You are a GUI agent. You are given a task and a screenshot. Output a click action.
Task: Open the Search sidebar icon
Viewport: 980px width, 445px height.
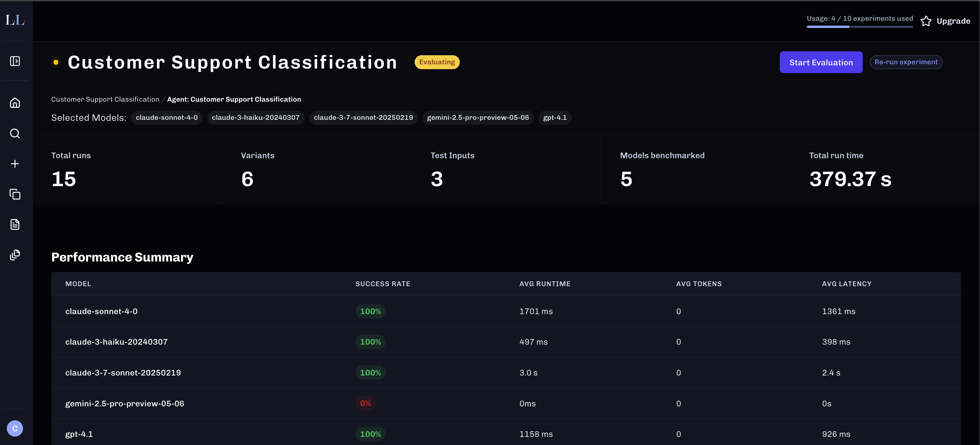pos(15,133)
